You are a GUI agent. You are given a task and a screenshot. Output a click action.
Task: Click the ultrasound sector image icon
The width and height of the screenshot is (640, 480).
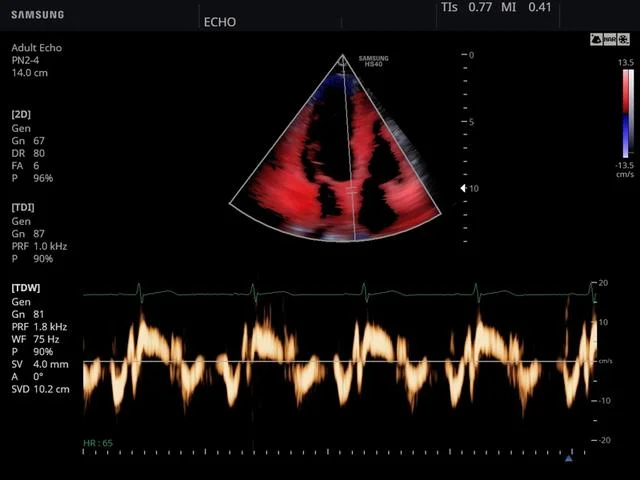(x=596, y=40)
